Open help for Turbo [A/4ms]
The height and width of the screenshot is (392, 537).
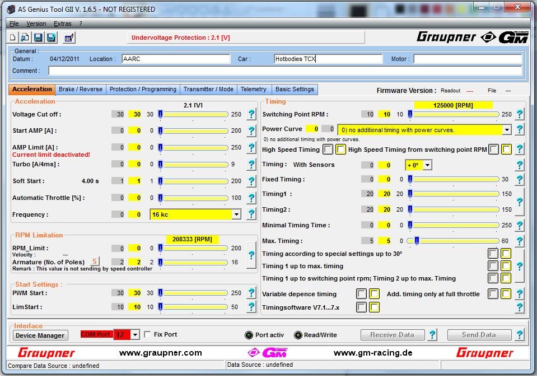(251, 164)
